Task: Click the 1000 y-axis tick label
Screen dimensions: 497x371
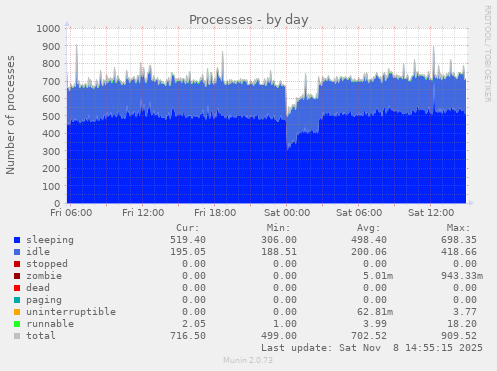Action: point(48,28)
